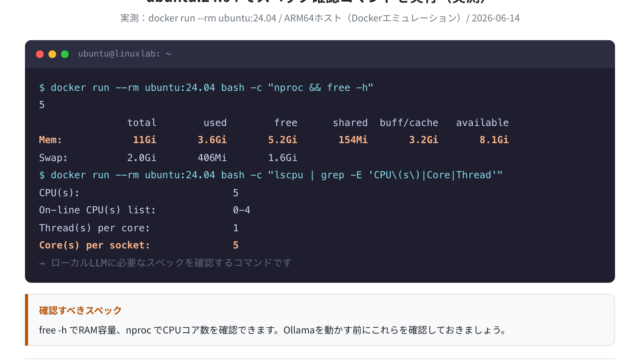The image size is (640, 360).
Task: Click the first docker run nproc command line
Action: [206, 88]
